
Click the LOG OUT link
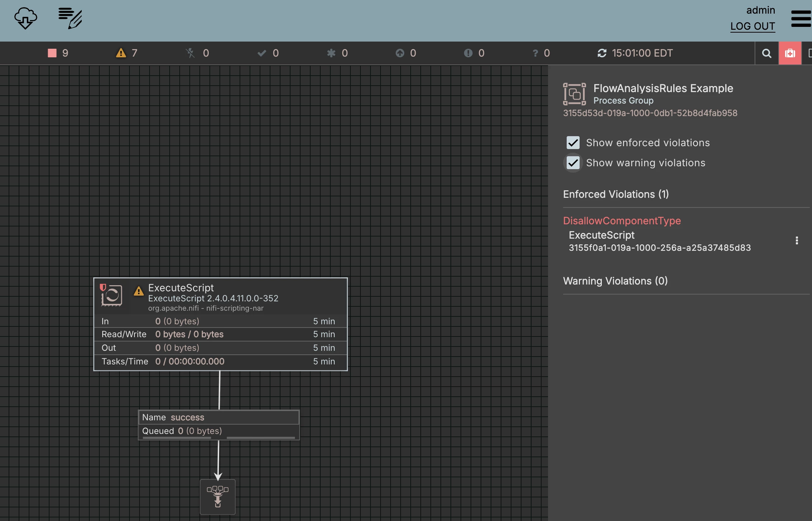tap(752, 26)
